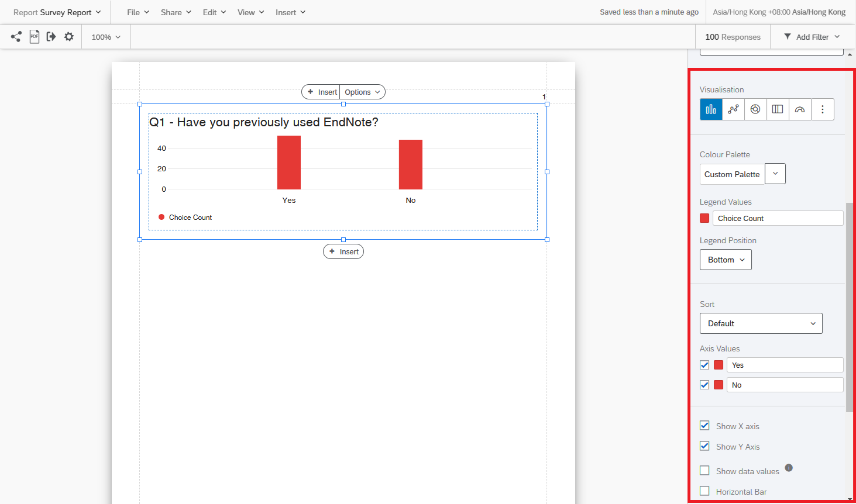Open more visualisation options
Viewport: 856px width, 504px height.
pyautogui.click(x=822, y=109)
